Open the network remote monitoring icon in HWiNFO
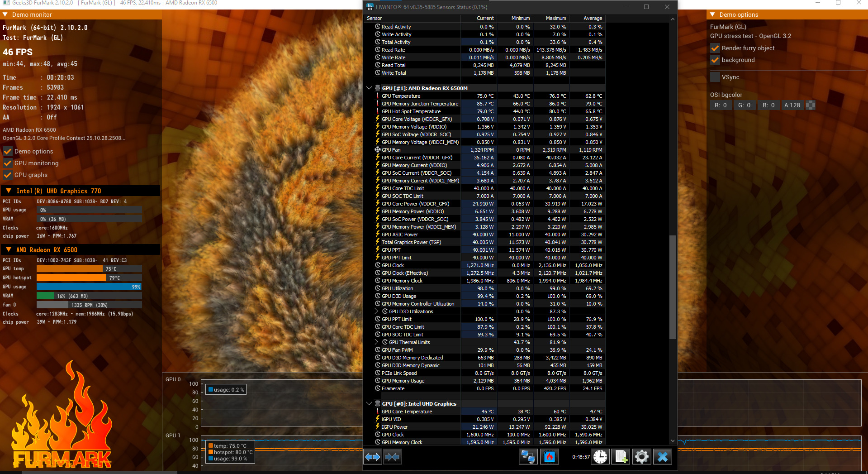 [528, 457]
